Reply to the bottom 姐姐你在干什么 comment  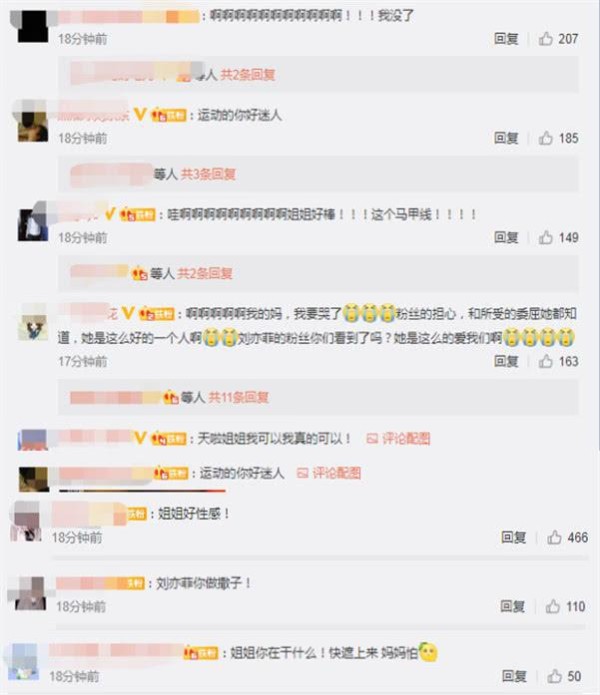pyautogui.click(x=514, y=676)
